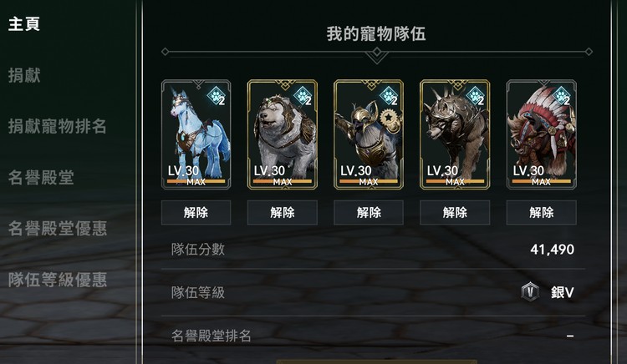Click 解除 below the armored knight pet
Screen dimensions: 627x364
(x=369, y=212)
